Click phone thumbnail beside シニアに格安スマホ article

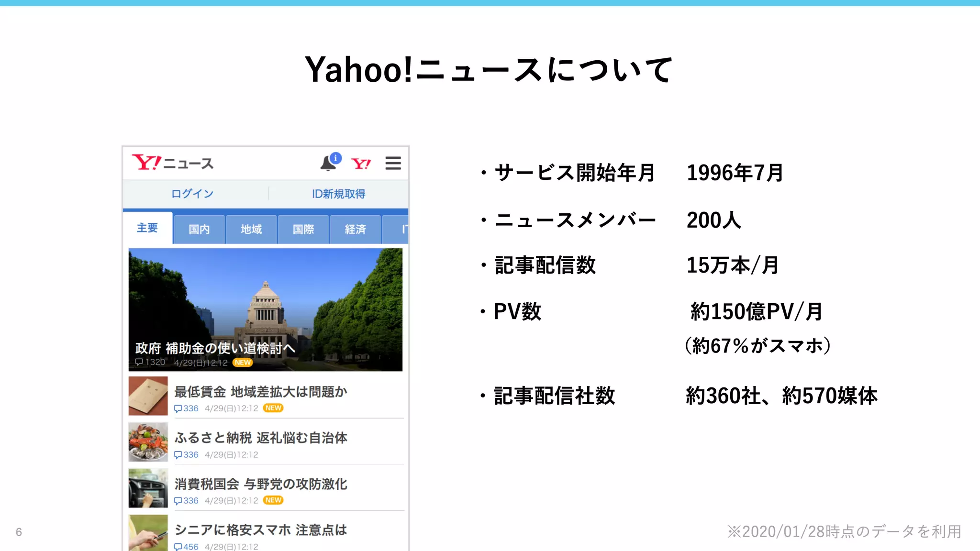point(148,533)
